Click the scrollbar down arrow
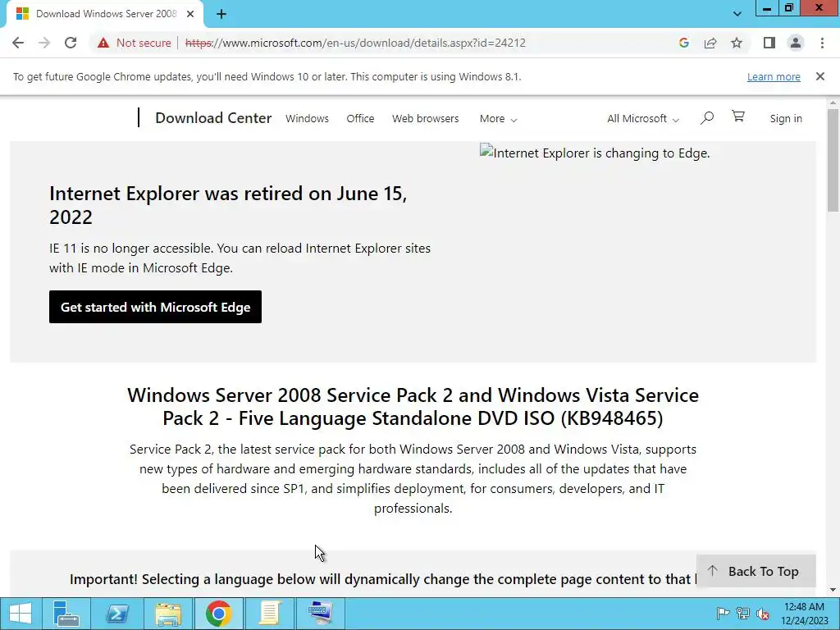 (833, 591)
